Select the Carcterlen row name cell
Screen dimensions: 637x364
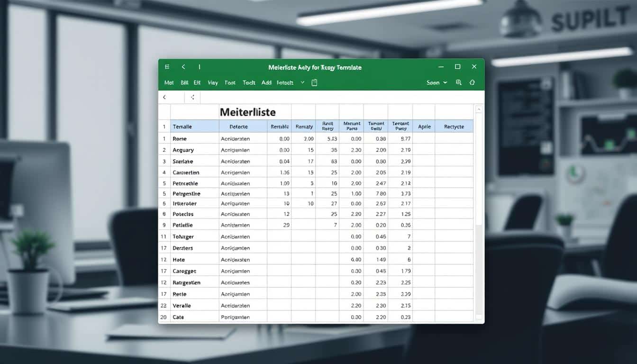coord(194,173)
